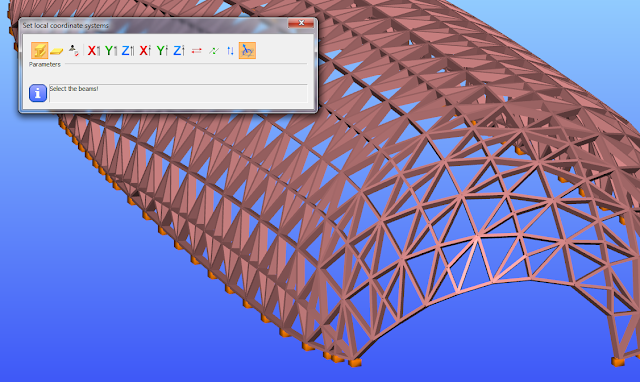Viewport: 640px width, 382px height.
Task: Select the beam element type icon
Action: [x=40, y=51]
